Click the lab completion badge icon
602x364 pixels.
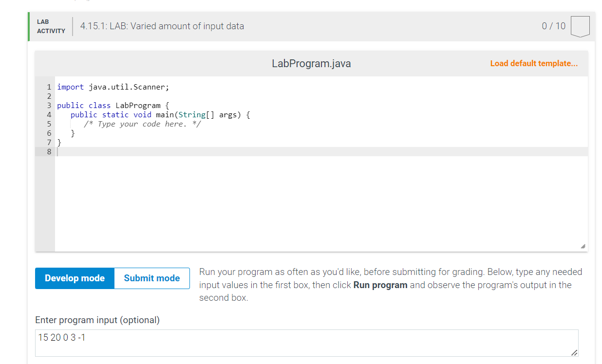click(x=580, y=26)
